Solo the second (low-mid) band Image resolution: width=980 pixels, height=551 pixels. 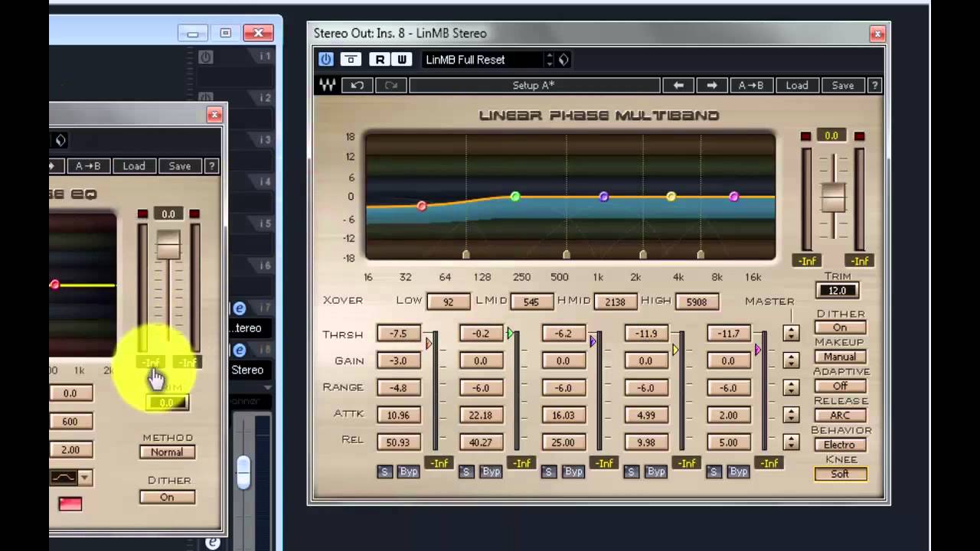(466, 471)
